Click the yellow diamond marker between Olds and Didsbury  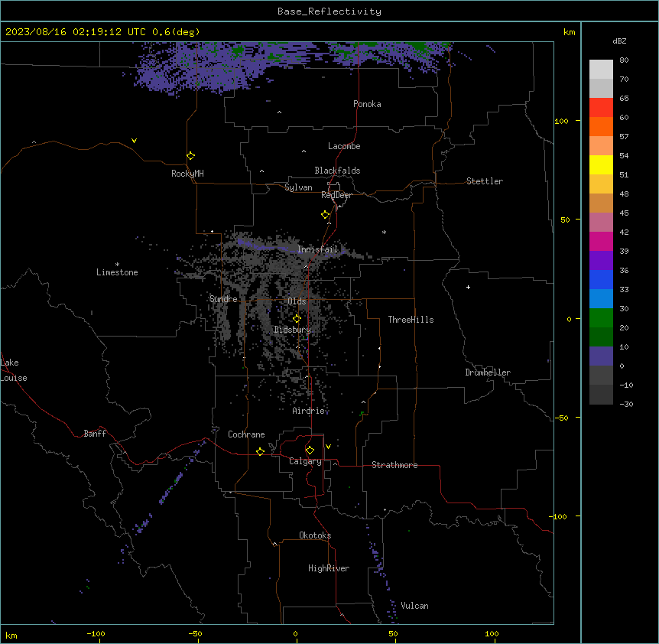(x=297, y=319)
